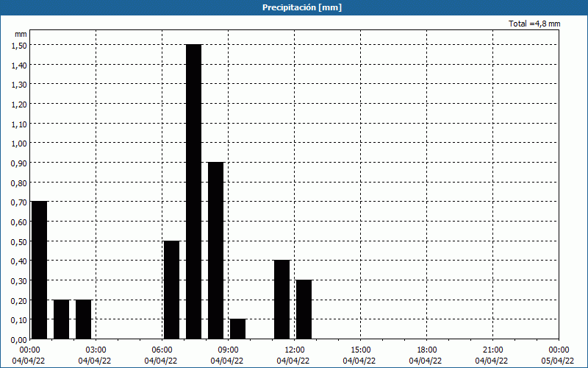Click the y-axis value 1,00
Viewport: 588px width, 368px height.
pos(19,144)
